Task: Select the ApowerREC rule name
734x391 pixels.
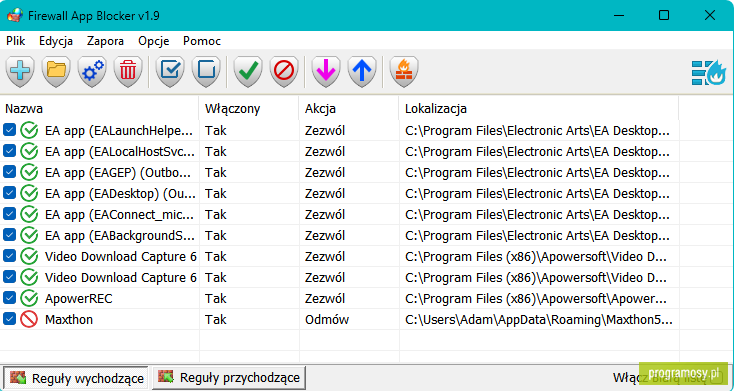Action: (79, 299)
